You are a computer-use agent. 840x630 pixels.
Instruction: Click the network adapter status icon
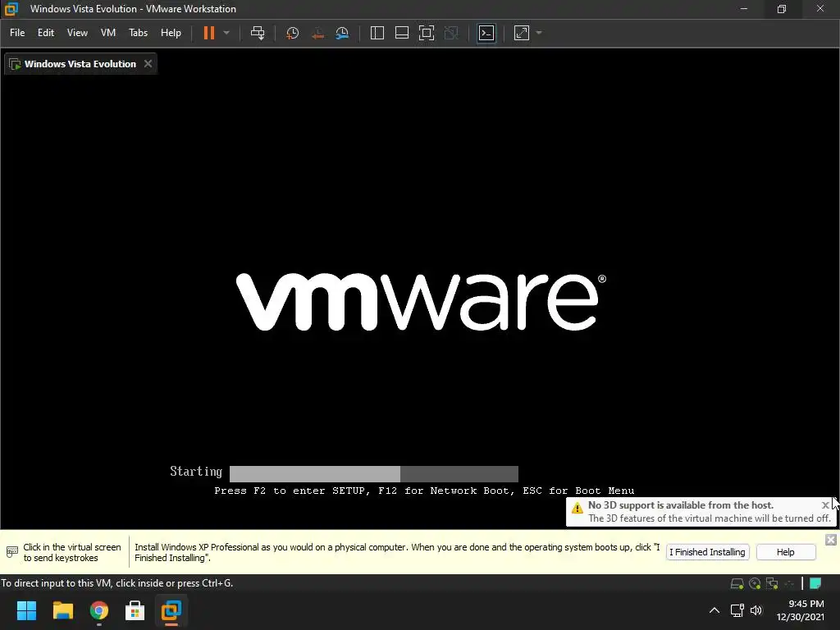[x=772, y=583]
